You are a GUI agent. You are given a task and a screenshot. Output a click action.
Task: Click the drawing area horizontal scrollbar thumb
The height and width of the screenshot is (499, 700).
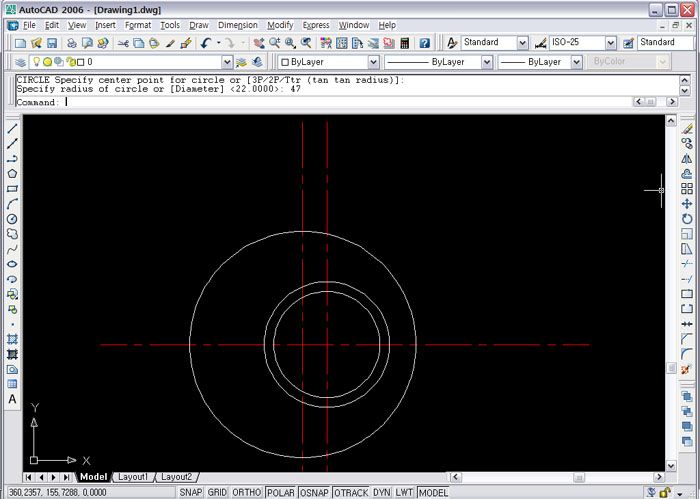(579, 477)
